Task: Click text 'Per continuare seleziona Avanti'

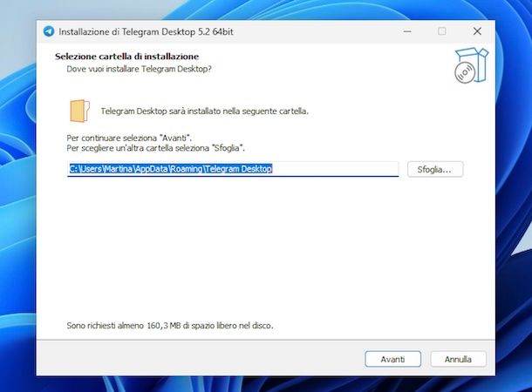Action: (x=129, y=139)
